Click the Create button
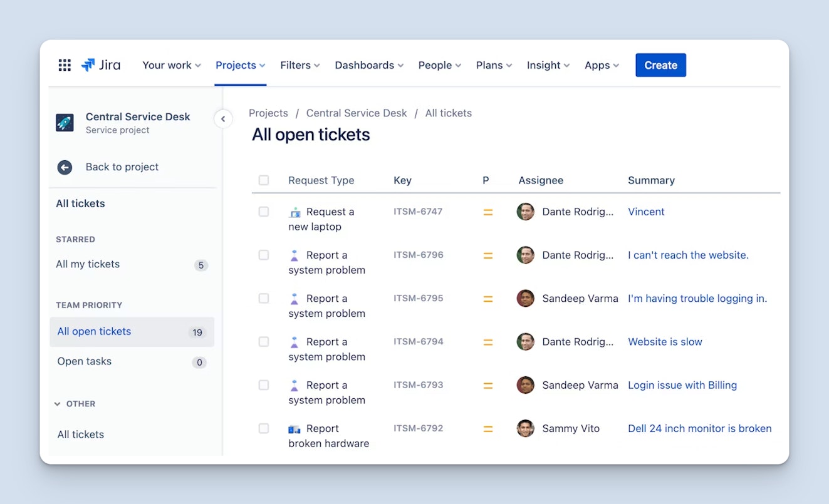Image resolution: width=829 pixels, height=504 pixels. point(660,65)
